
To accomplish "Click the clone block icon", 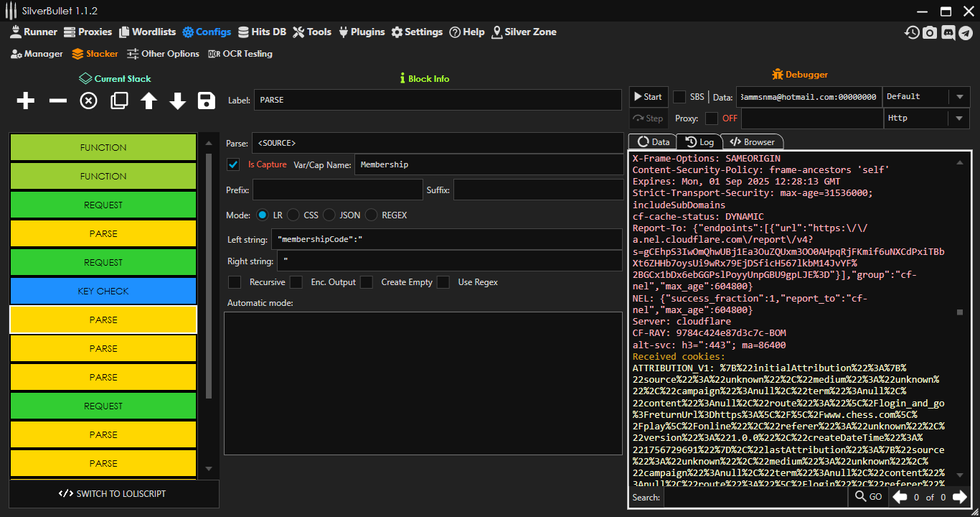I will 119,101.
